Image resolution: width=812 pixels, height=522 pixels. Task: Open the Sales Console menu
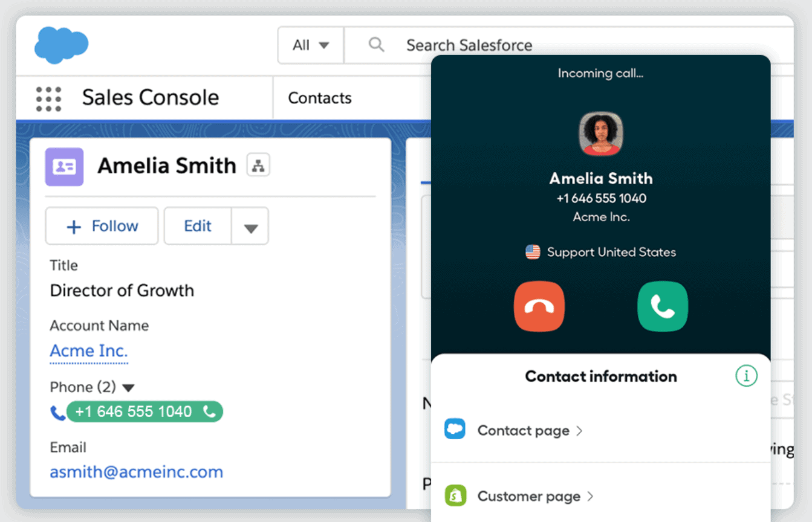(149, 97)
